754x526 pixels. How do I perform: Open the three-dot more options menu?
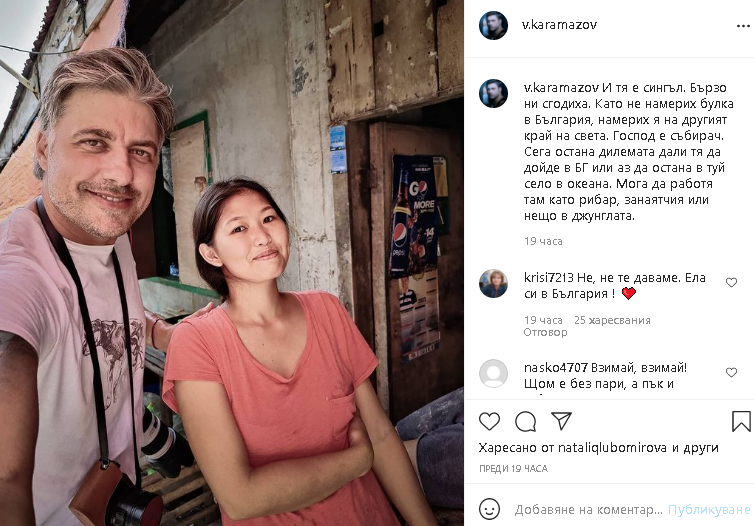743,26
